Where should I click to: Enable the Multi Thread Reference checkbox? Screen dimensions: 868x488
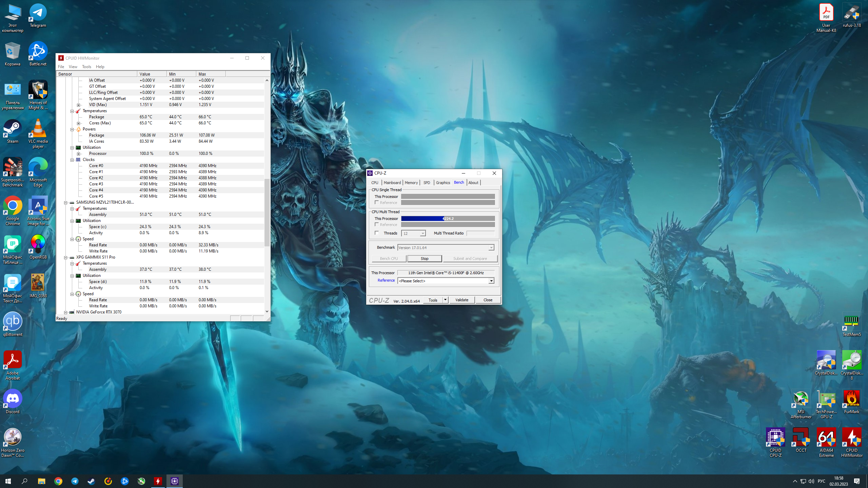click(x=377, y=224)
